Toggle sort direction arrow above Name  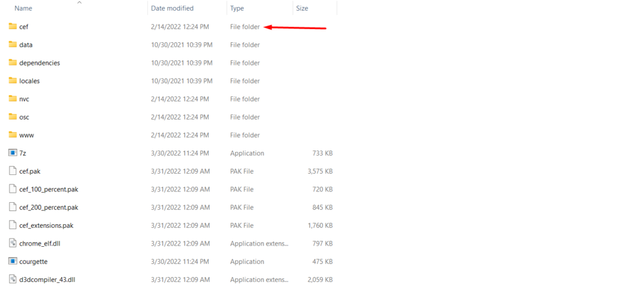79,3
